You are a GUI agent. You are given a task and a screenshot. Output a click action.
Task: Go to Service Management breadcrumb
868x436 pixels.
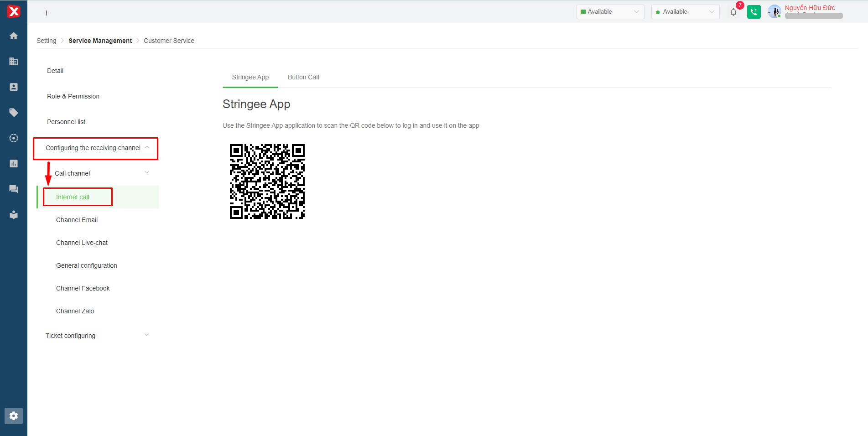click(100, 41)
